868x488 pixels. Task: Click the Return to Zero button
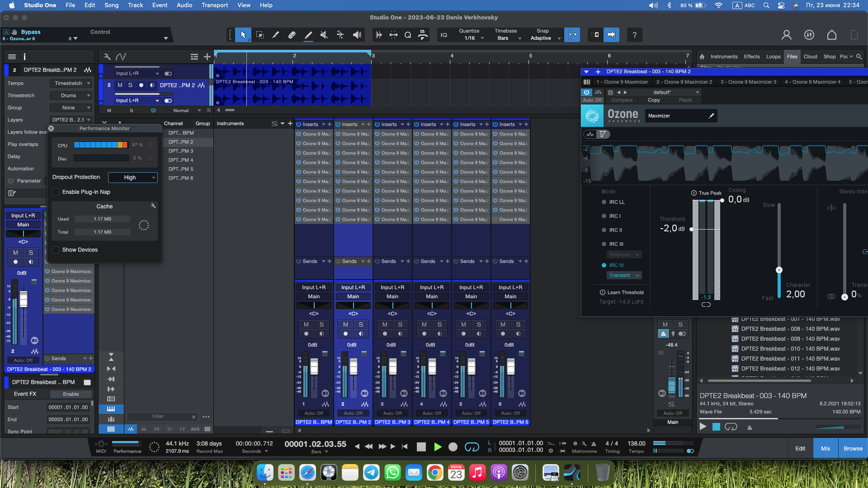tap(405, 446)
